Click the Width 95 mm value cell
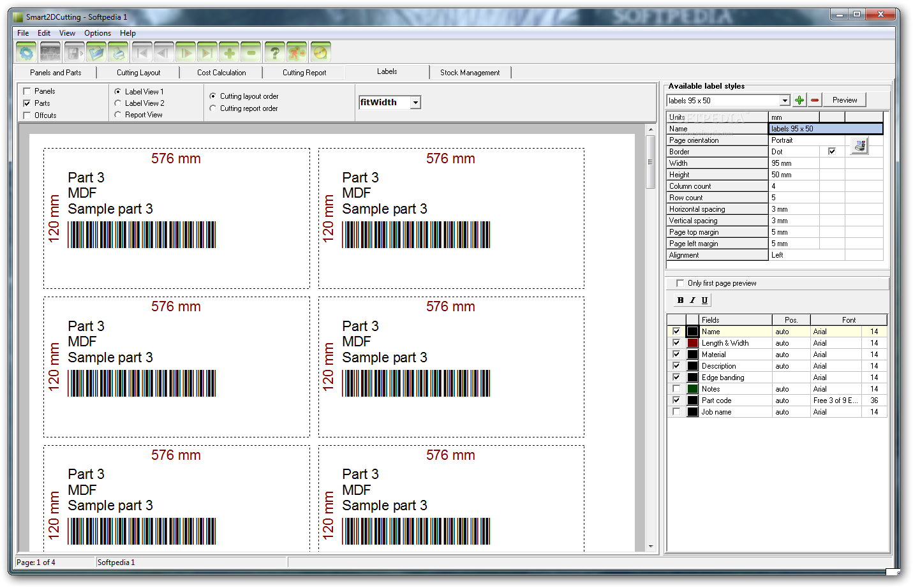This screenshot has height=588, width=913. coord(794,163)
